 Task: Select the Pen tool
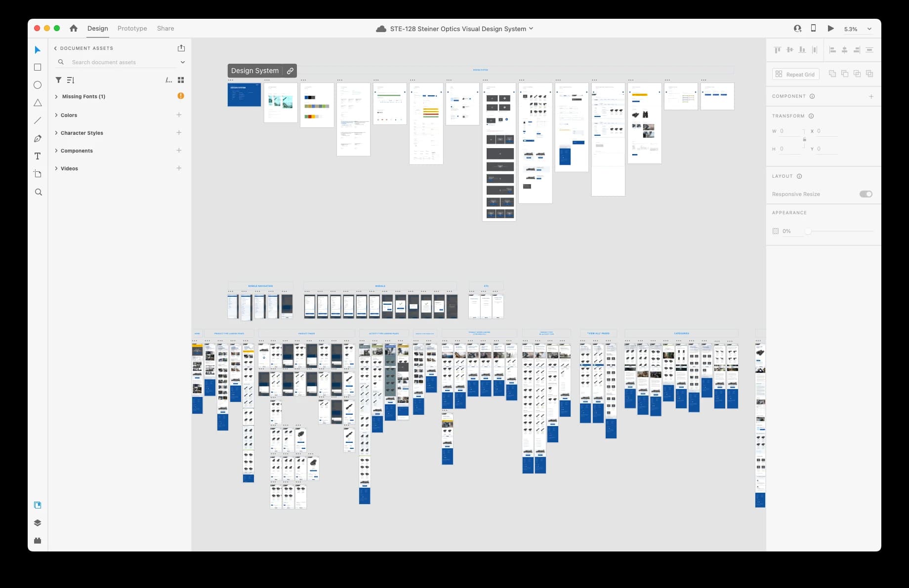pos(38,139)
